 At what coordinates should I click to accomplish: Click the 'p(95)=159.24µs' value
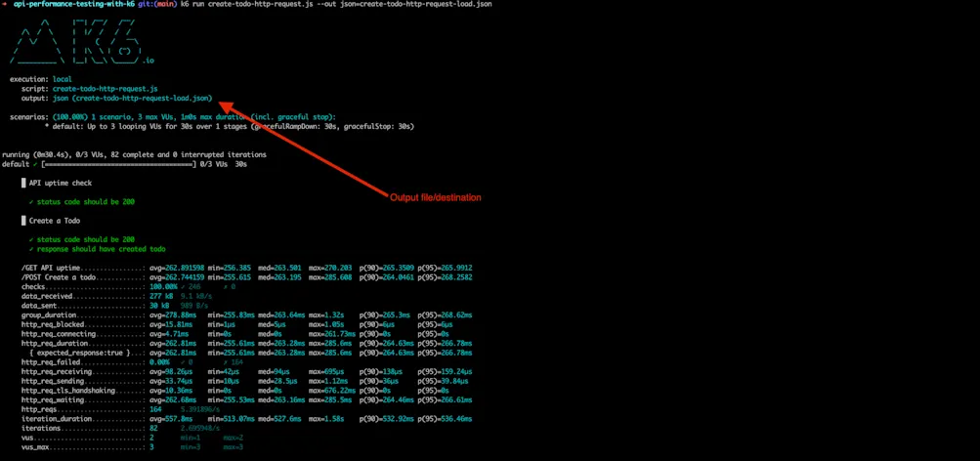(x=445, y=371)
